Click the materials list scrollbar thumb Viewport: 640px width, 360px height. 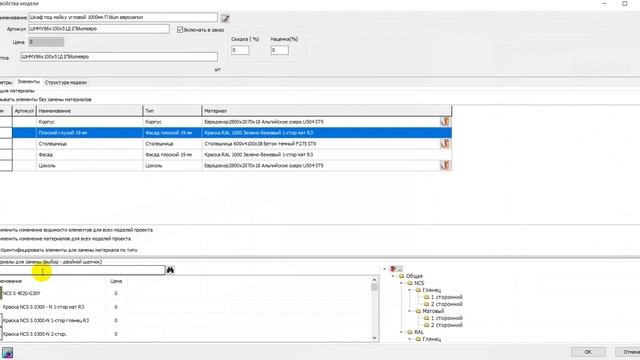(x=374, y=287)
